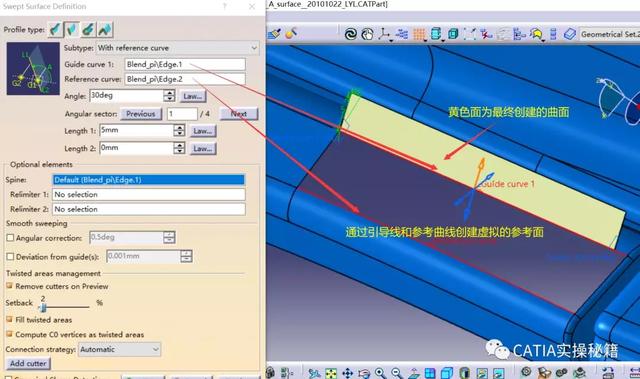Click the Normal View icon
The image size is (640, 379).
point(413,373)
